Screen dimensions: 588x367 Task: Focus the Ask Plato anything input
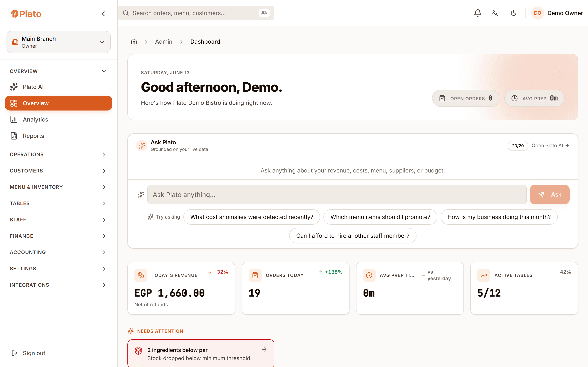[337, 195]
